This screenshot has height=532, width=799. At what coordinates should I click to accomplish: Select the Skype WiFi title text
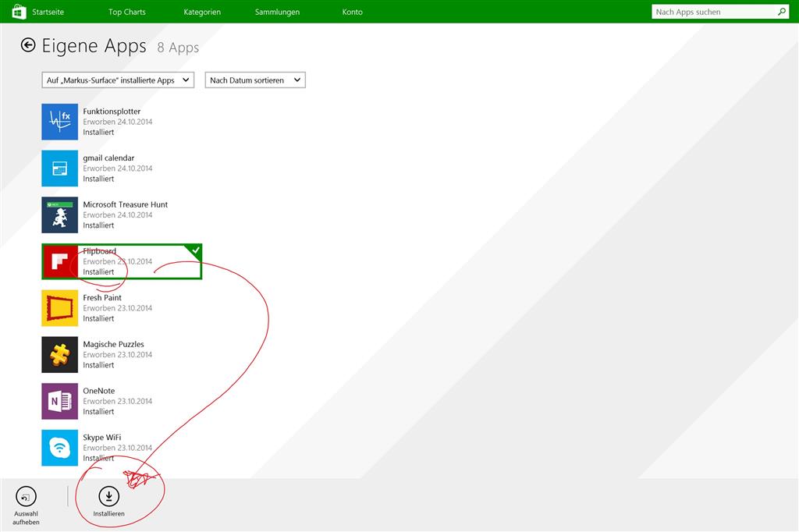pos(102,437)
